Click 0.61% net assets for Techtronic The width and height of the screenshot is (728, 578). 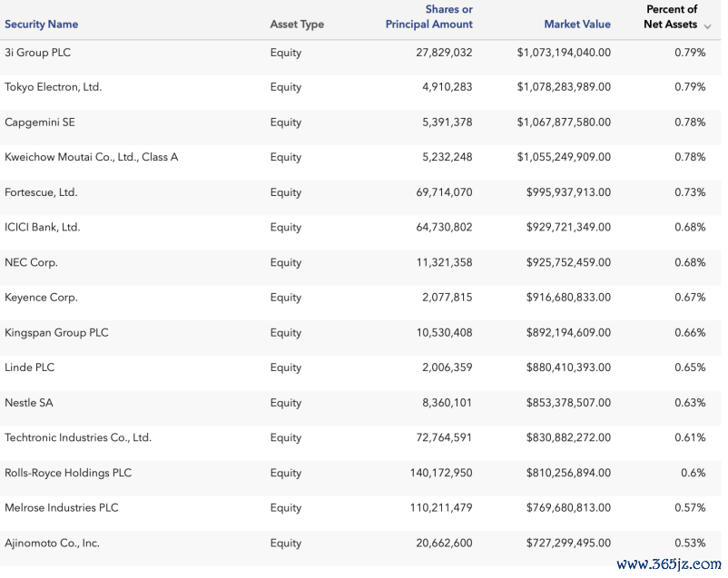pyautogui.click(x=690, y=437)
